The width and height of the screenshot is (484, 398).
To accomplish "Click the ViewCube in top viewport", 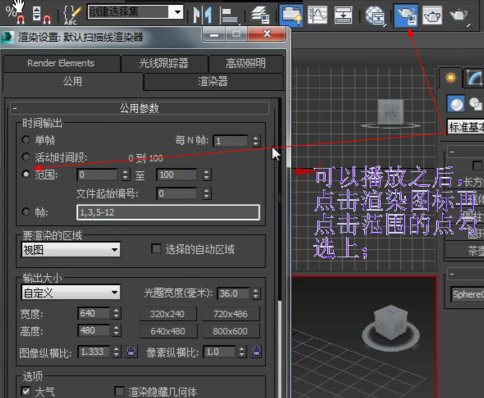I will coord(391,112).
